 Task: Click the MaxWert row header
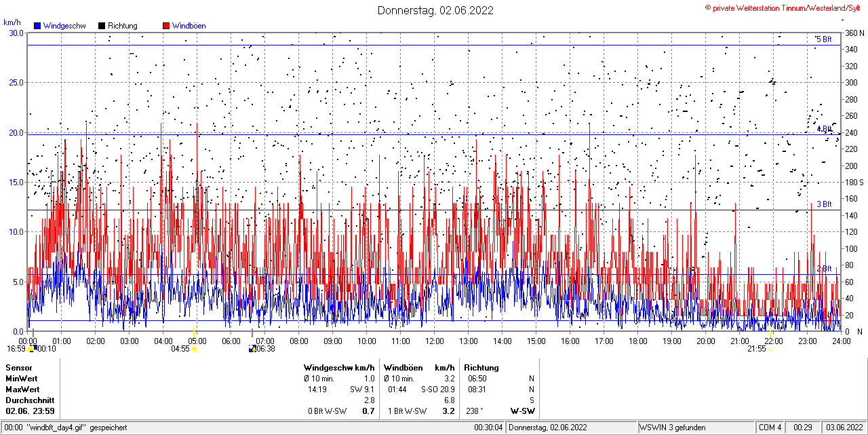pos(22,390)
